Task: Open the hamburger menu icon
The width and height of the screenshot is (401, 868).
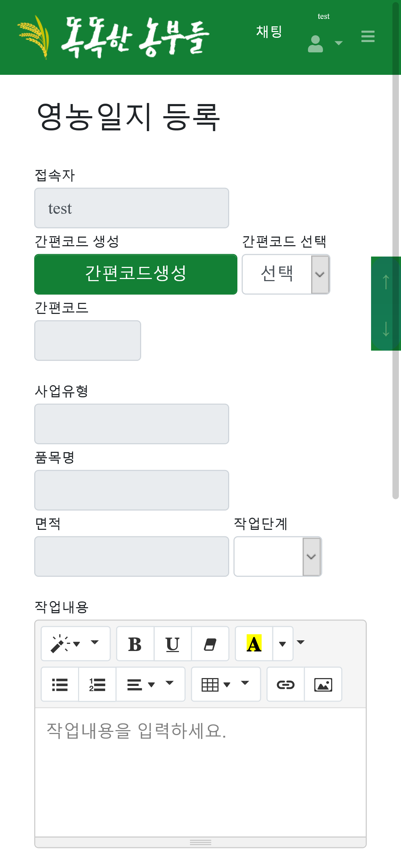Action: pos(368,36)
